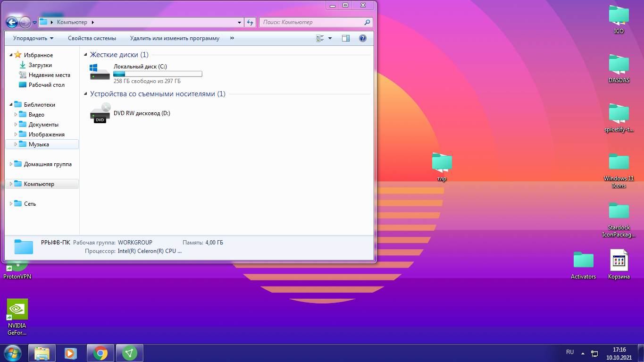This screenshot has width=644, height=362.
Task: Open Загрузки in favorites
Action: click(40, 65)
